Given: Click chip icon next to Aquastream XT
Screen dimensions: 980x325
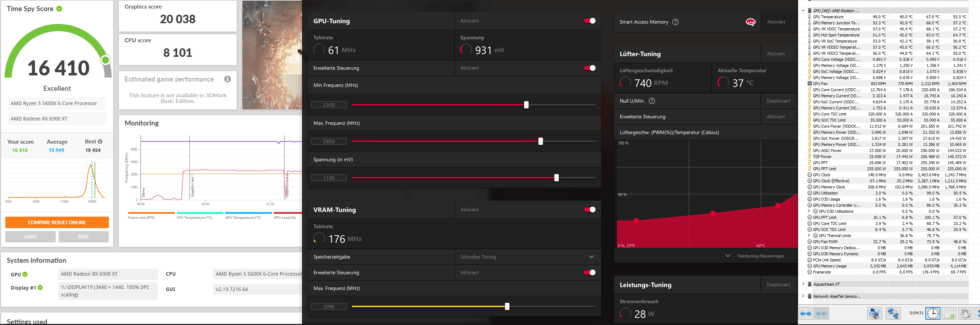Looking at the screenshot, I should click(810, 284).
